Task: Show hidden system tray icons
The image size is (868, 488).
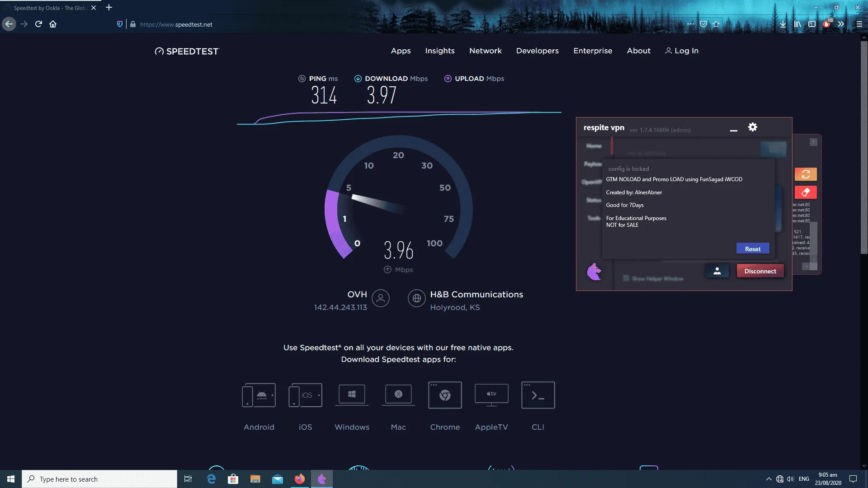Action: (x=769, y=479)
